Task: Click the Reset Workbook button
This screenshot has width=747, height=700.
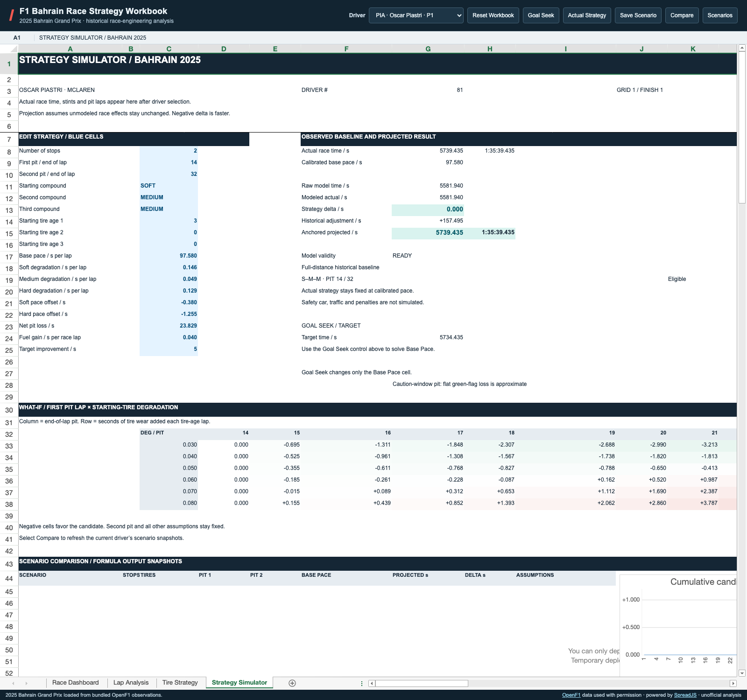Action: 493,15
